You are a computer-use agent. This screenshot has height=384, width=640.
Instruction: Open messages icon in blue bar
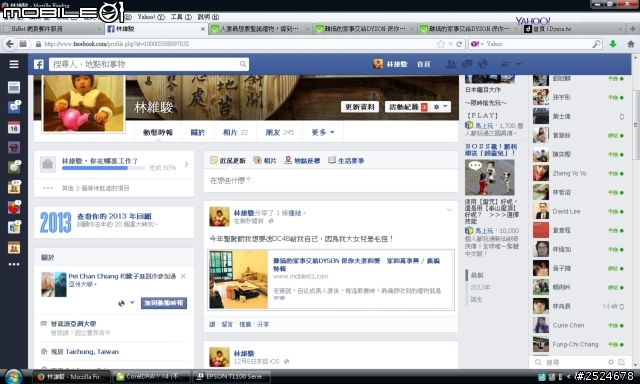click(467, 64)
